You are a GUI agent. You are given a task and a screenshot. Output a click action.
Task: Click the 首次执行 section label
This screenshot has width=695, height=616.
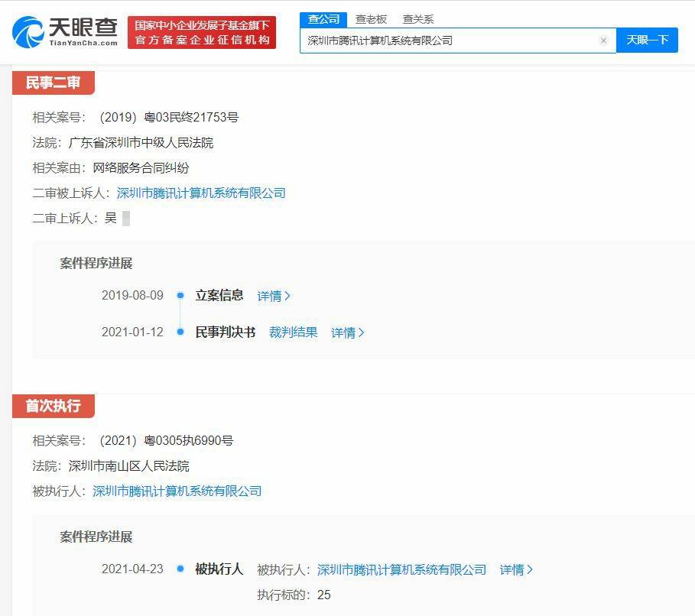[54, 406]
